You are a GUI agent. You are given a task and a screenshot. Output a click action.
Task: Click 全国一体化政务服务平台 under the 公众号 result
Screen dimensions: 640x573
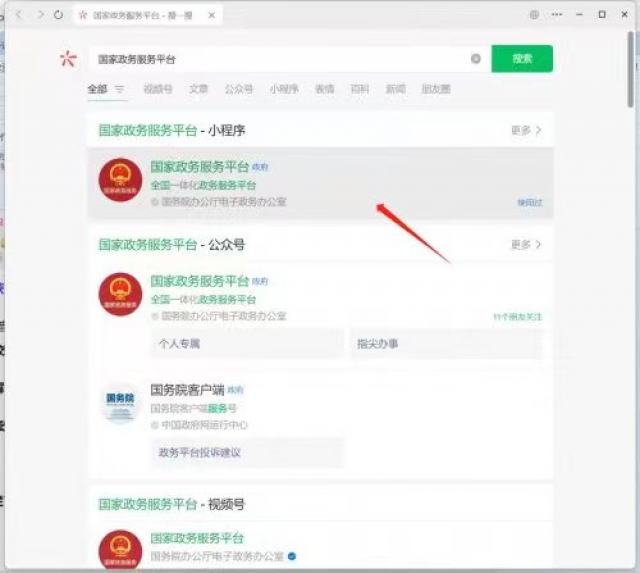(203, 299)
